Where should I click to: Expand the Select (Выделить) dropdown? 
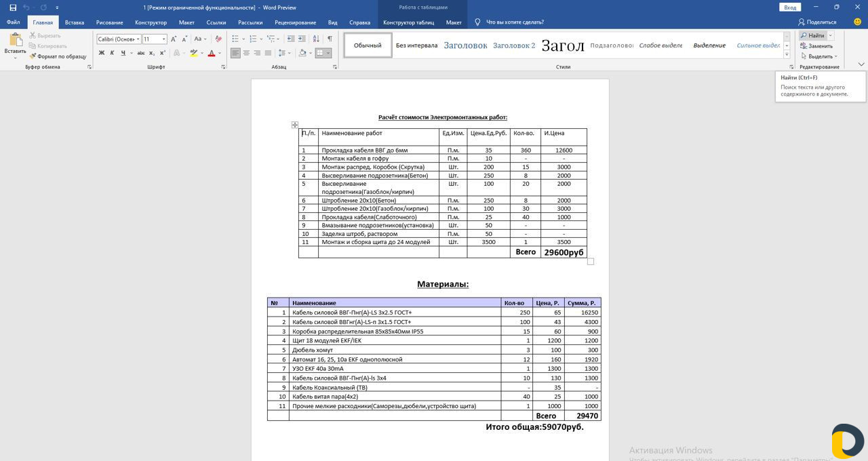pos(818,56)
